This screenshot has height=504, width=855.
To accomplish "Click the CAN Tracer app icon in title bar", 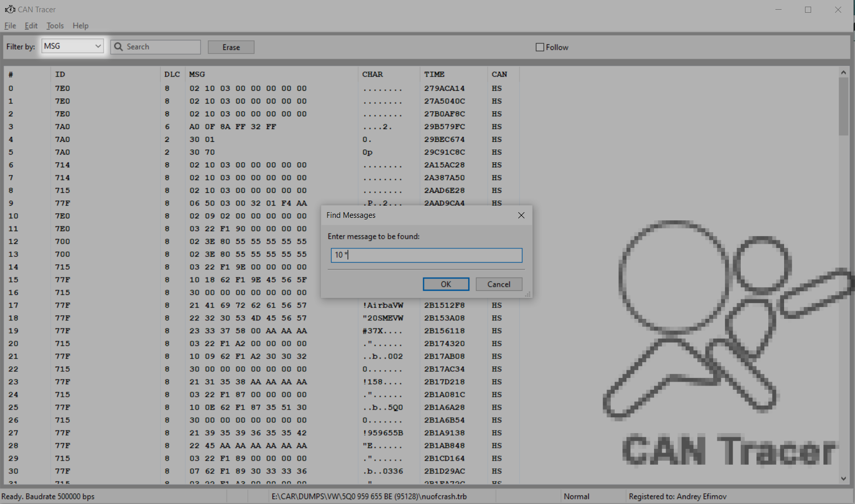I will [x=10, y=9].
